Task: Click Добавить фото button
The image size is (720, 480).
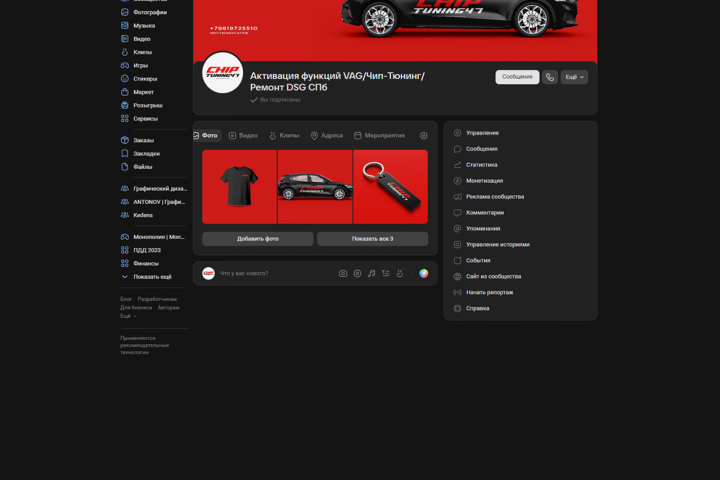Action: pyautogui.click(x=258, y=239)
